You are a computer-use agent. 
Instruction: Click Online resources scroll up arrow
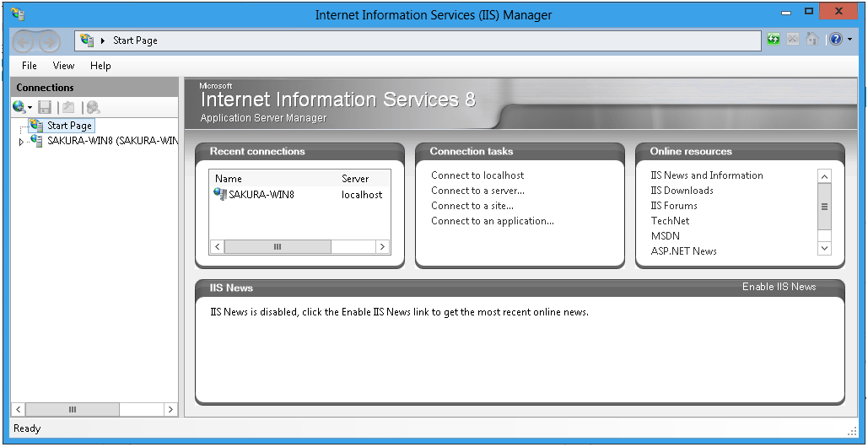click(x=824, y=176)
